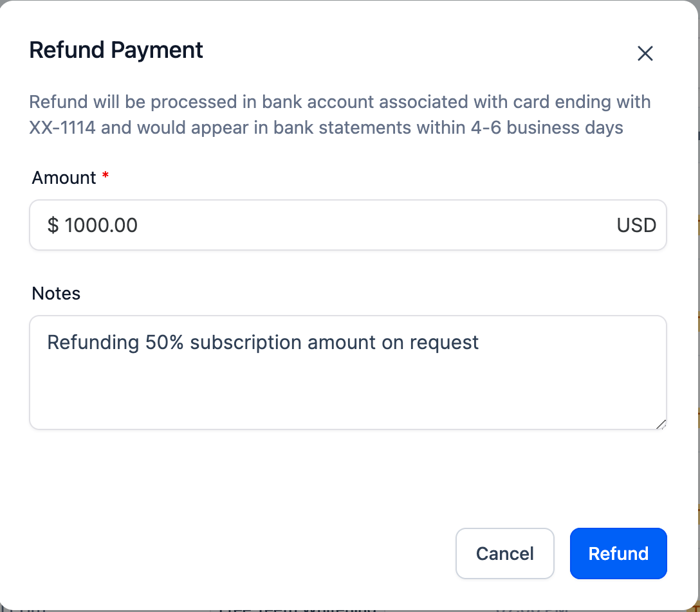Grab the Notes textarea resize handle
The image size is (700, 612).
pyautogui.click(x=661, y=424)
